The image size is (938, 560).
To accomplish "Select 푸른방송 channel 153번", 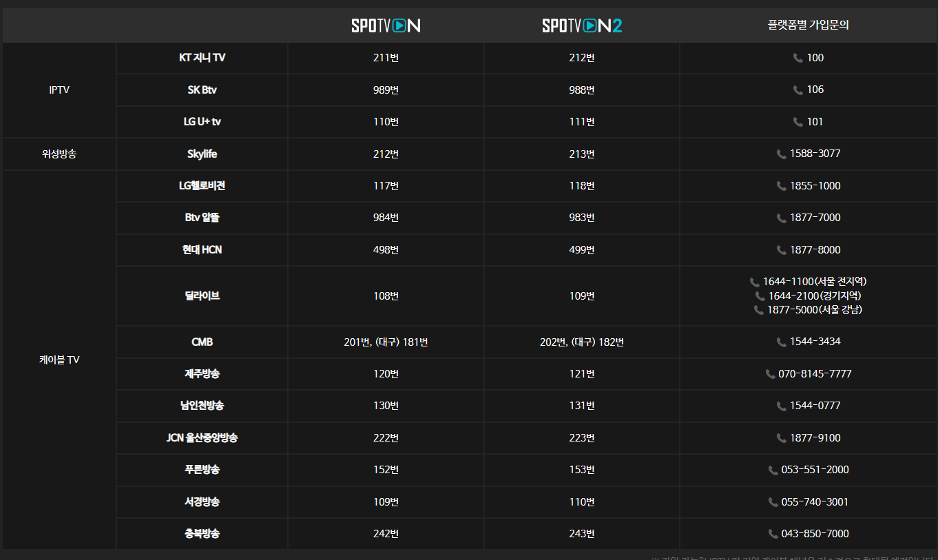I will coord(582,470).
